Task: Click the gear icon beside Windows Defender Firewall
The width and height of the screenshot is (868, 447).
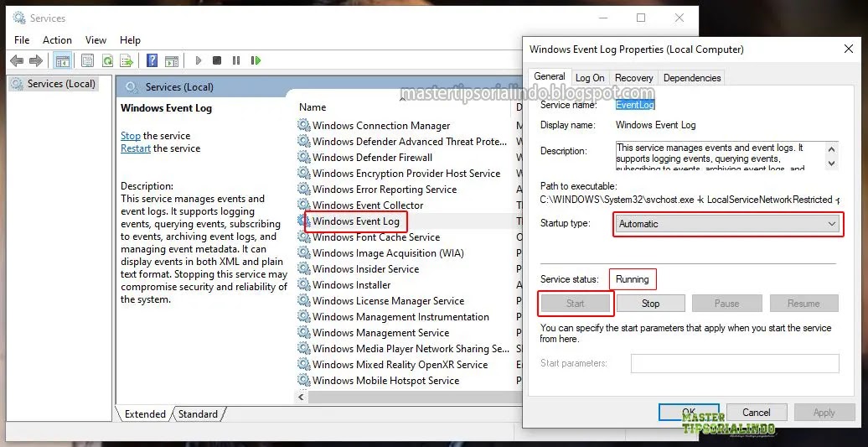Action: (x=303, y=158)
